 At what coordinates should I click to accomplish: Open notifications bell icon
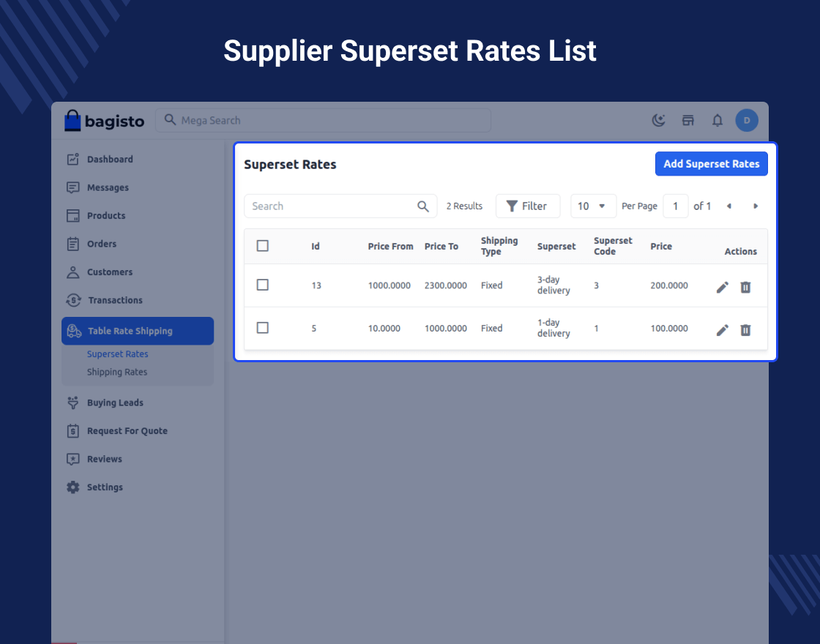click(717, 120)
